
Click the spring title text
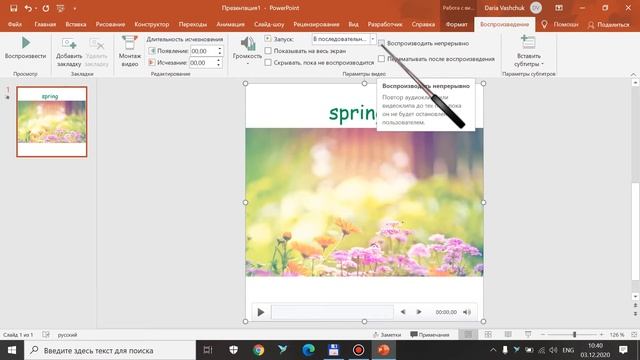[x=353, y=113]
